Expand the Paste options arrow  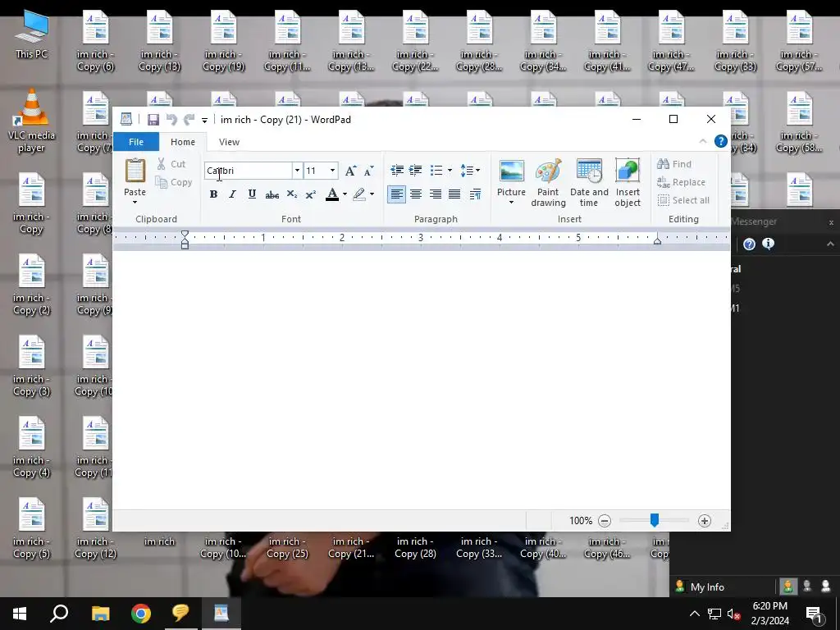point(135,202)
